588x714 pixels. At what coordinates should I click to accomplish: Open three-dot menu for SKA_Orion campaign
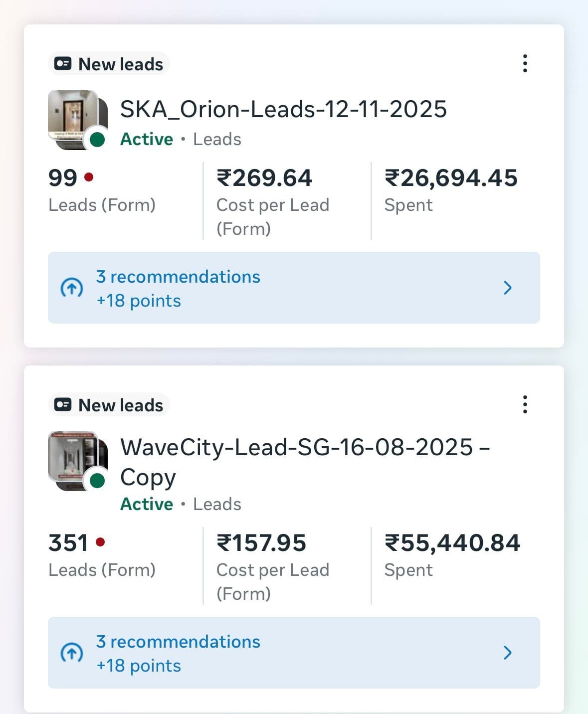point(525,64)
